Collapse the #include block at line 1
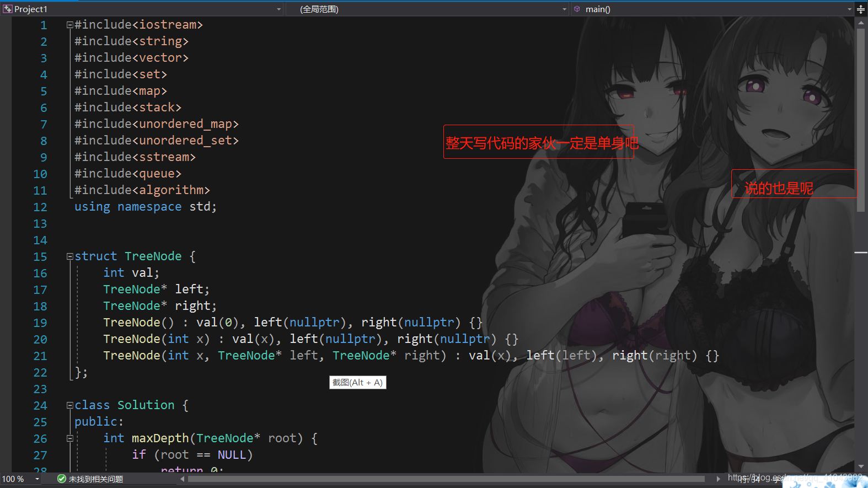The width and height of the screenshot is (868, 488). tap(70, 25)
